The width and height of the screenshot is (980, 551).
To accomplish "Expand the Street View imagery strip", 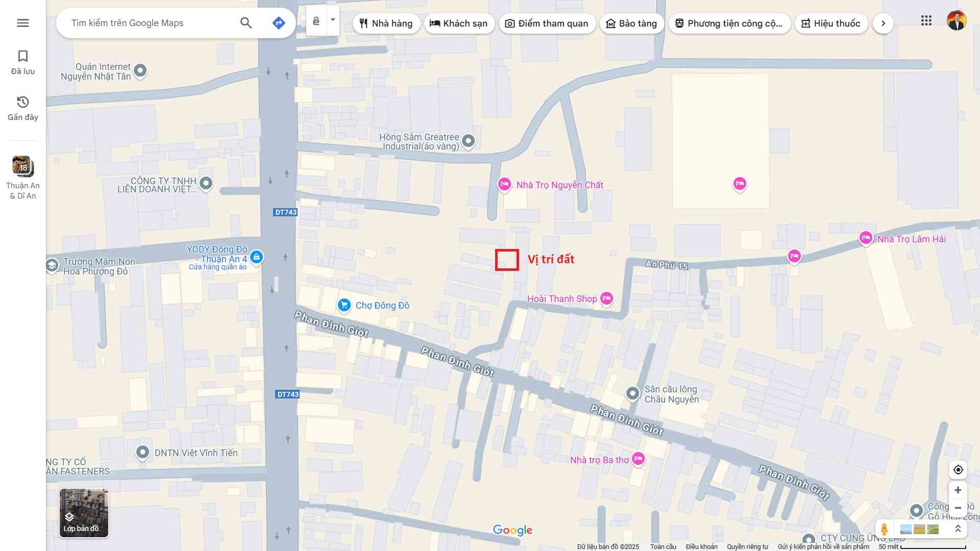I will tap(958, 529).
